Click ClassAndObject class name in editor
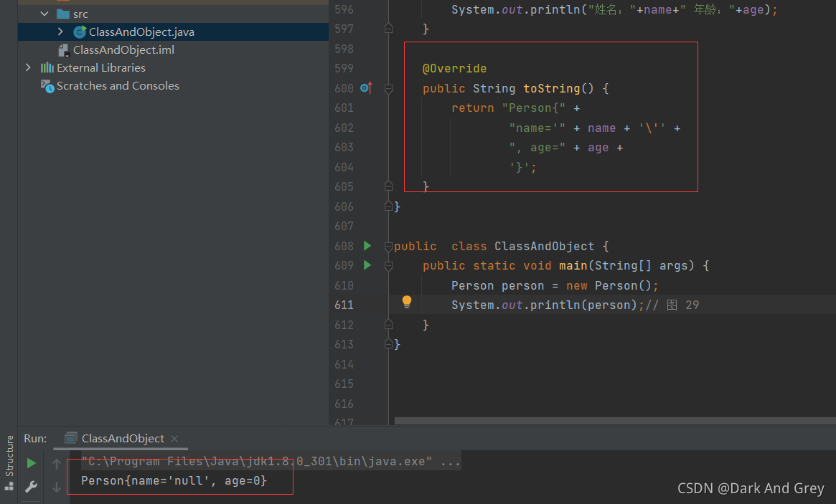The height and width of the screenshot is (504, 836). click(544, 246)
